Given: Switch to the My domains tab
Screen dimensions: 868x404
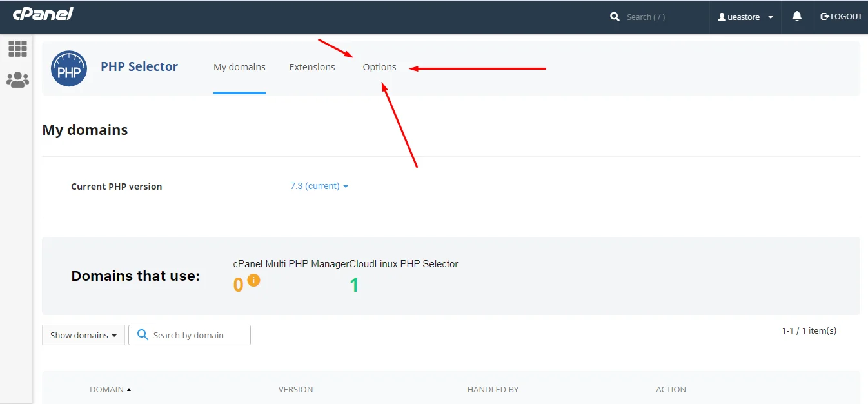Looking at the screenshot, I should coord(239,67).
